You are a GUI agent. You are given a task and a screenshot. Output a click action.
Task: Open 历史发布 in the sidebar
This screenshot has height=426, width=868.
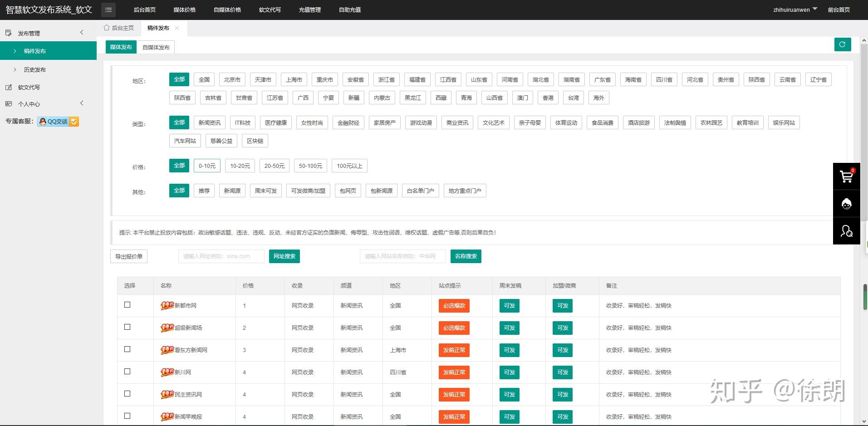pyautogui.click(x=35, y=69)
